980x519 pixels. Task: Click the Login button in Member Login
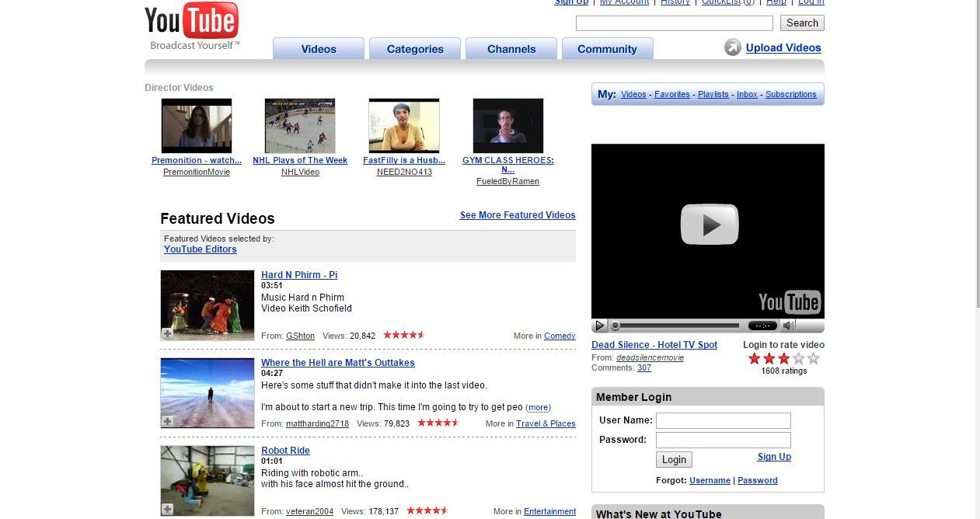(674, 459)
